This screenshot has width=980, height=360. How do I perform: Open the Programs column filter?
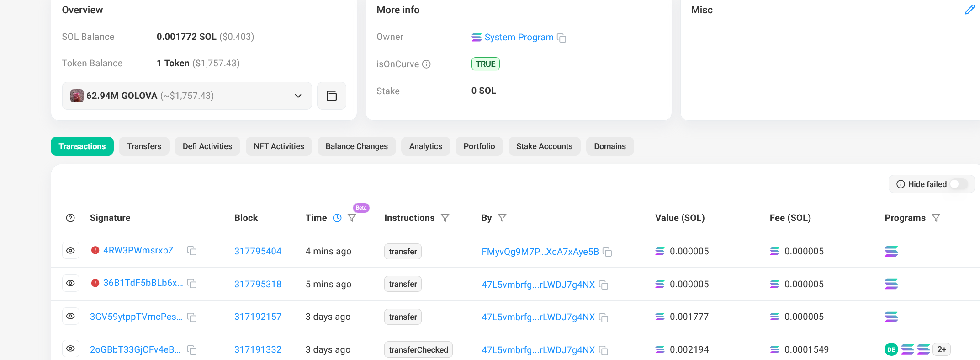click(x=936, y=218)
